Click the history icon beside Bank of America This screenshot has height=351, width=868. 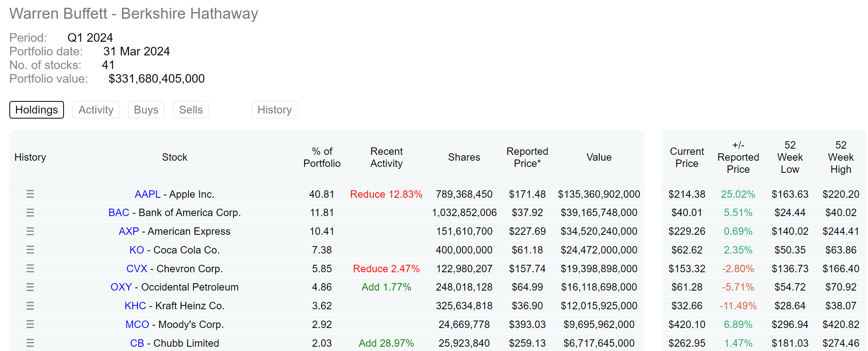(x=30, y=213)
